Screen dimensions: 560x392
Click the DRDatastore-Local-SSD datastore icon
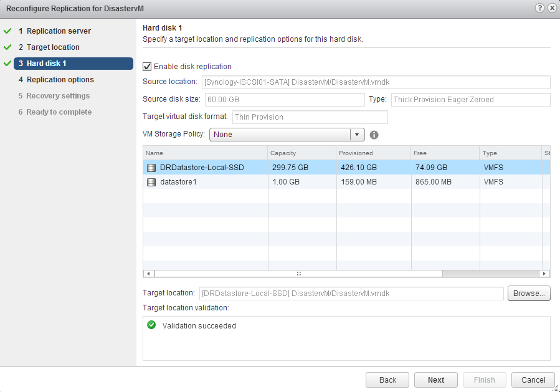151,168
